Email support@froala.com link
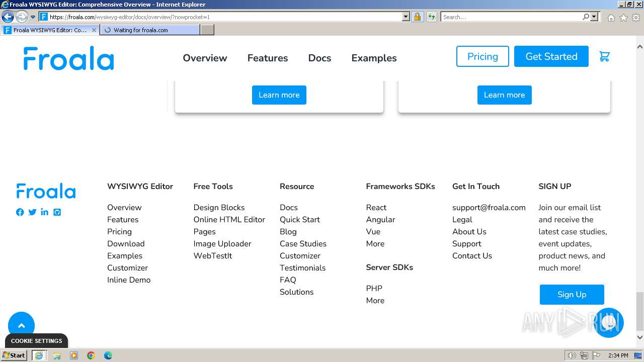Image resolution: width=644 pixels, height=362 pixels. pyautogui.click(x=489, y=208)
